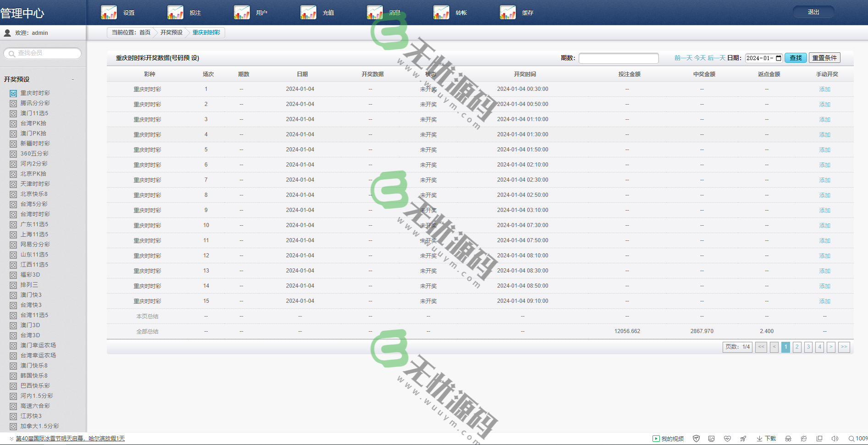
Task: Click the speaker volume icon in status bar
Action: 835,439
